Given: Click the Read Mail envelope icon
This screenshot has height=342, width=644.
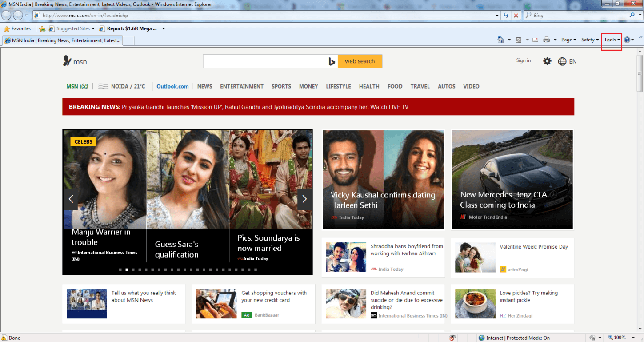Looking at the screenshot, I should (536, 40).
